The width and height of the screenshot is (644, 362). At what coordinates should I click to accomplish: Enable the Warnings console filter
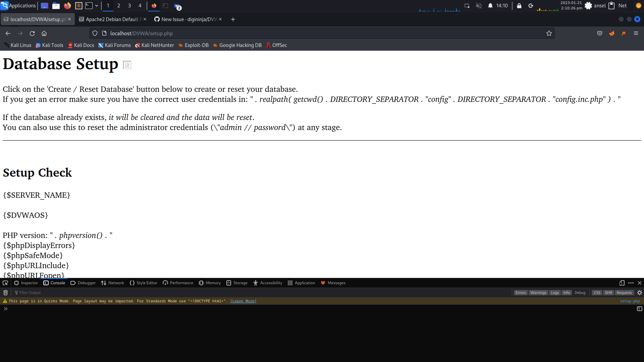(x=538, y=292)
